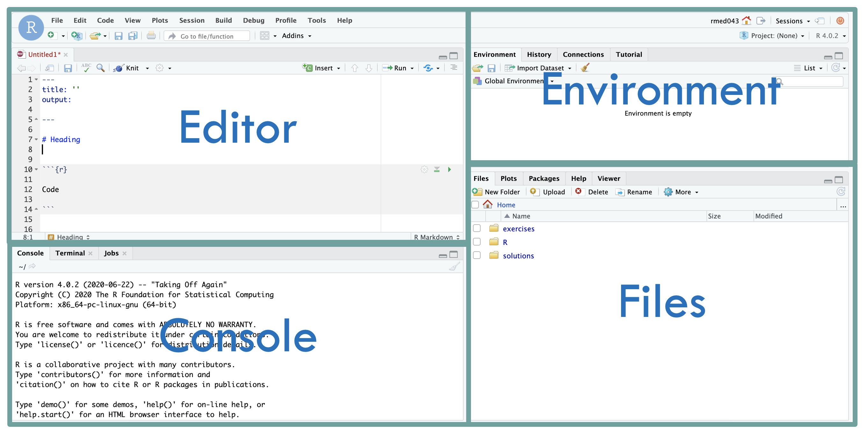
Task: Click the spell check ABC icon
Action: point(86,68)
